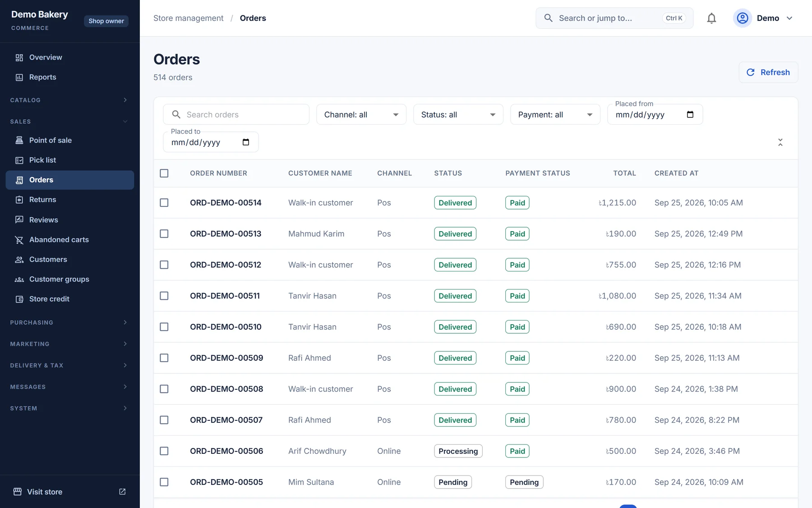Check the box for ORD-DEMO-00514

(164, 203)
